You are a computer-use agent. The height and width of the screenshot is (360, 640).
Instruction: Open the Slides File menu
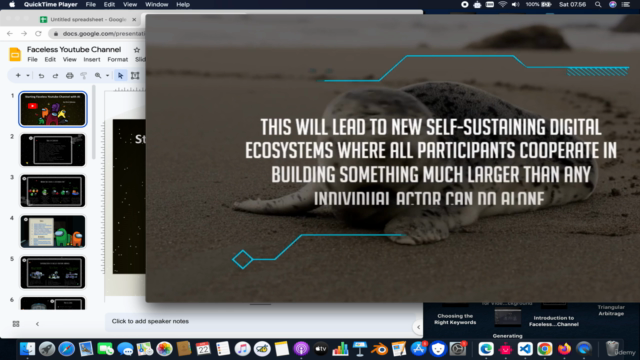32,60
